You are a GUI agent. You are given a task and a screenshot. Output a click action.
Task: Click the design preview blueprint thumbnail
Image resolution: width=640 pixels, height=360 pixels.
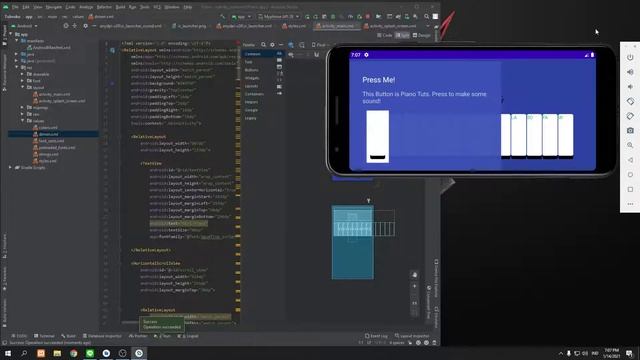[x=353, y=242]
